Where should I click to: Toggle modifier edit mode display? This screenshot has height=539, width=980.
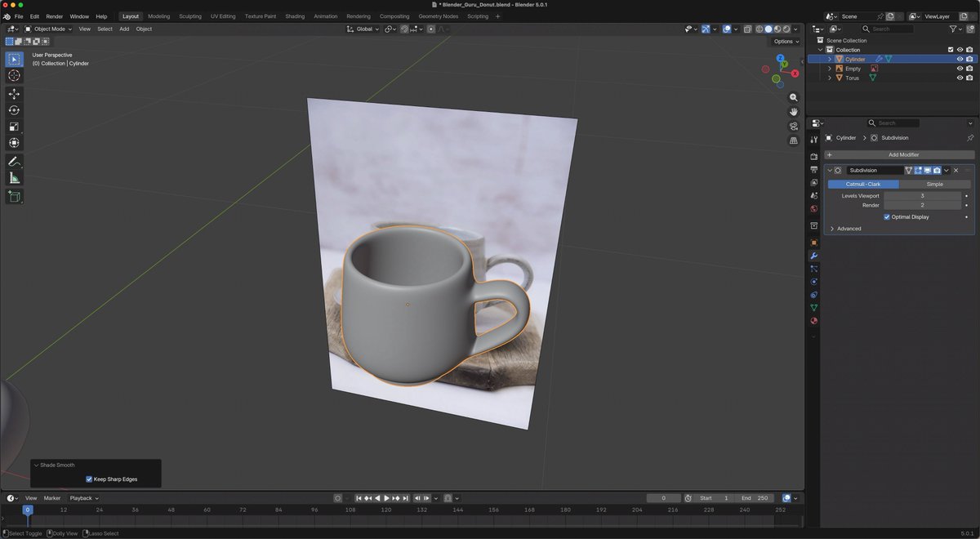[x=919, y=171]
